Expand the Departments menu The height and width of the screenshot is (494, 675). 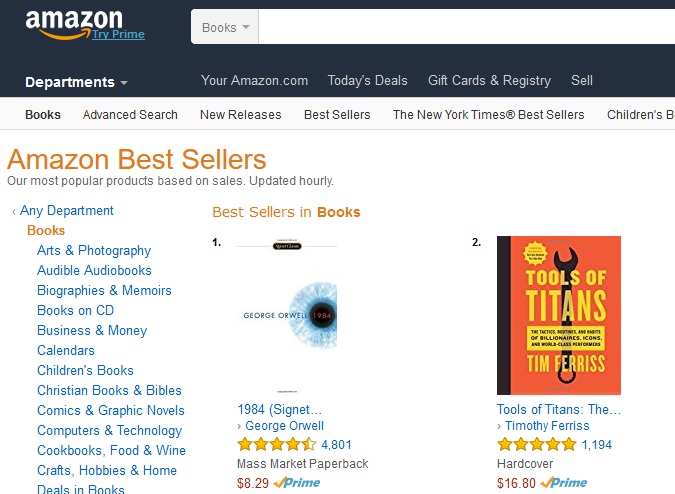(76, 82)
